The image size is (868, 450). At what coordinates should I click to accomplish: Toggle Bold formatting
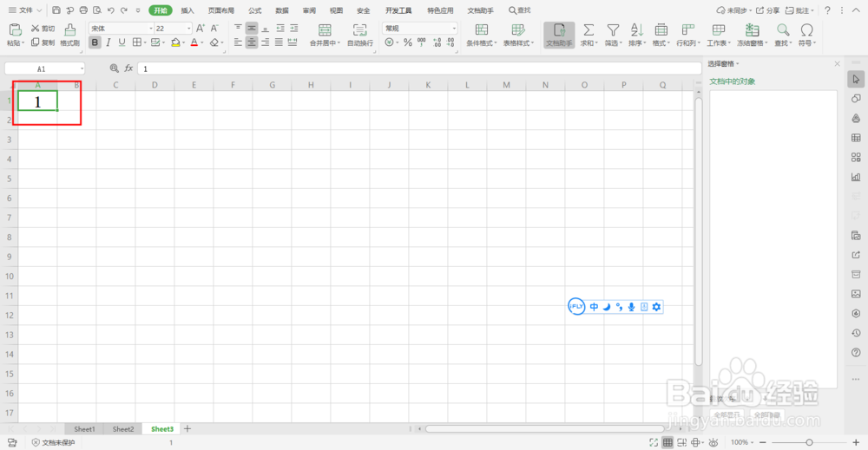[x=95, y=42]
